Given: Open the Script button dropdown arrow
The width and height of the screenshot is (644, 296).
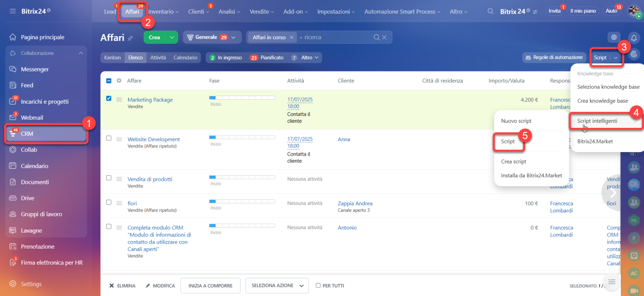Looking at the screenshot, I should pyautogui.click(x=616, y=57).
